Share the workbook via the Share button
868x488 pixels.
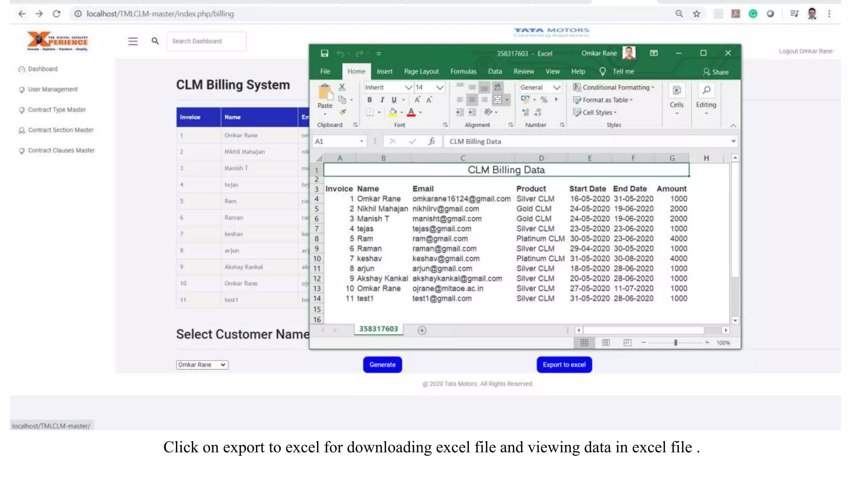(x=715, y=72)
